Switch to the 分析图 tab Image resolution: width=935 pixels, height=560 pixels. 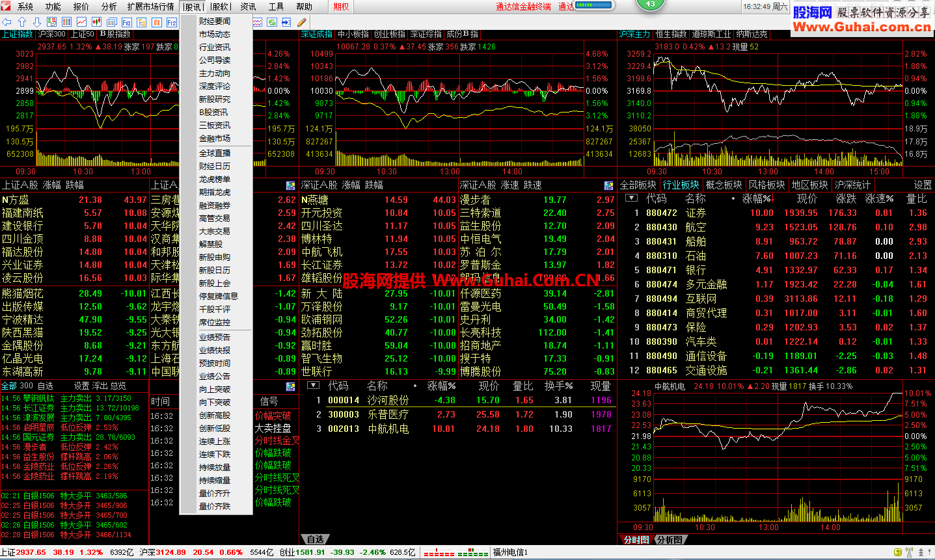click(x=670, y=540)
